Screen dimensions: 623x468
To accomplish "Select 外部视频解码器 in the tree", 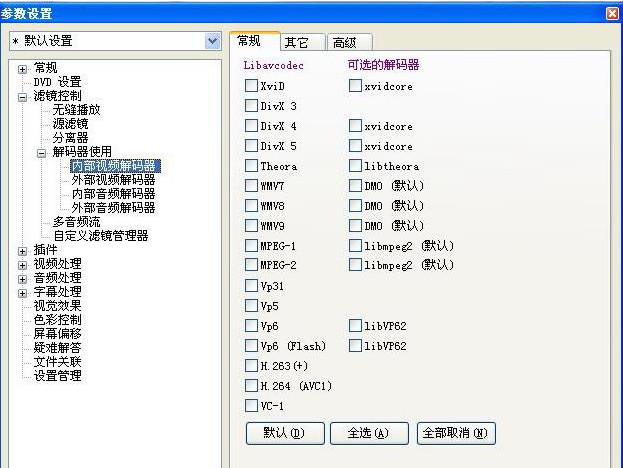I will coord(113,180).
